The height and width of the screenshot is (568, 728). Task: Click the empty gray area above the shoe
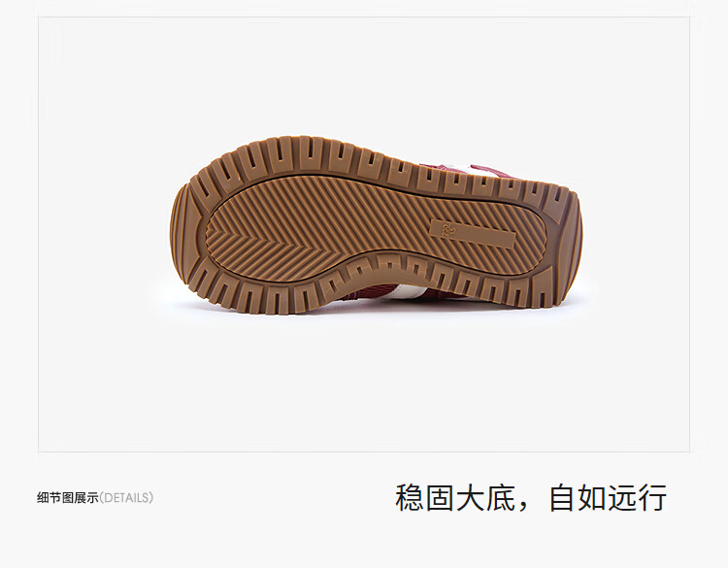pyautogui.click(x=364, y=77)
